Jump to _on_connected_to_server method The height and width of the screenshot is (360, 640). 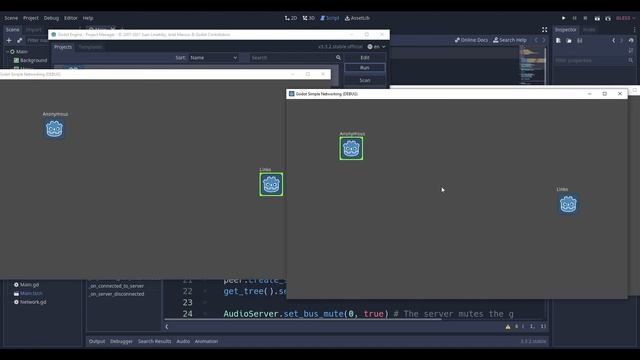coord(116,286)
